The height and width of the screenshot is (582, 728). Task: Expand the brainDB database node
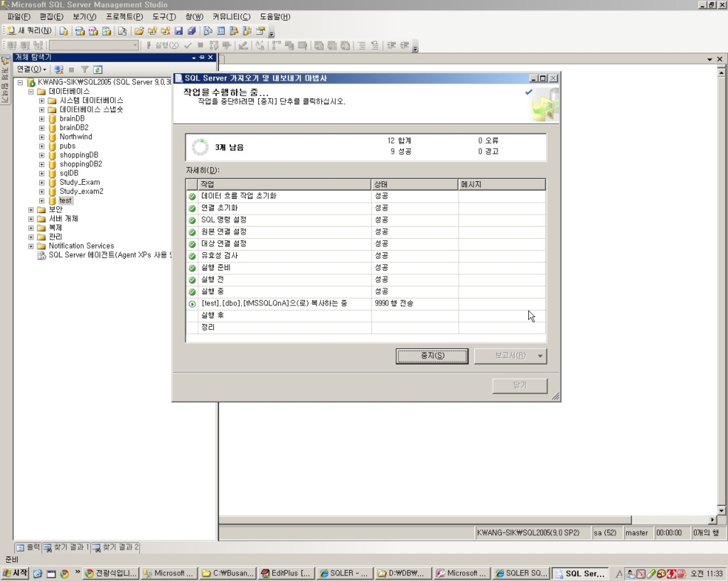click(42, 119)
